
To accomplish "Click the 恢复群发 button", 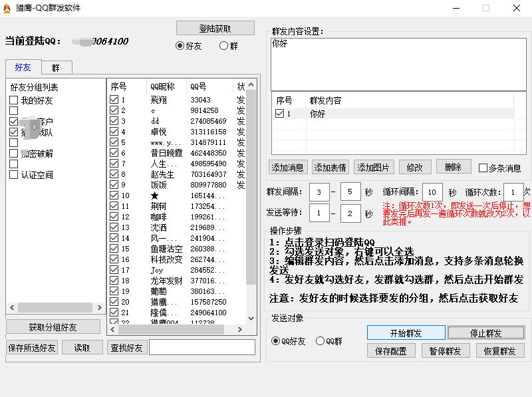I will click(500, 350).
